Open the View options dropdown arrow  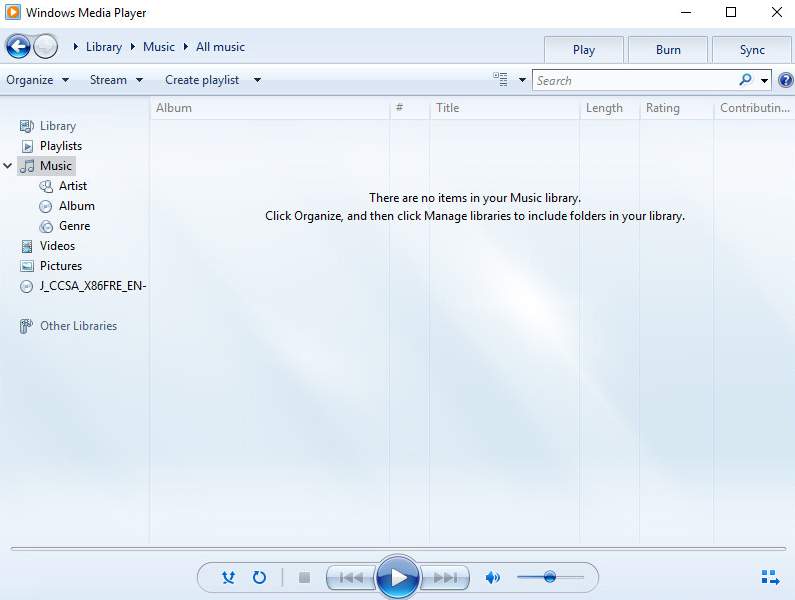point(522,80)
